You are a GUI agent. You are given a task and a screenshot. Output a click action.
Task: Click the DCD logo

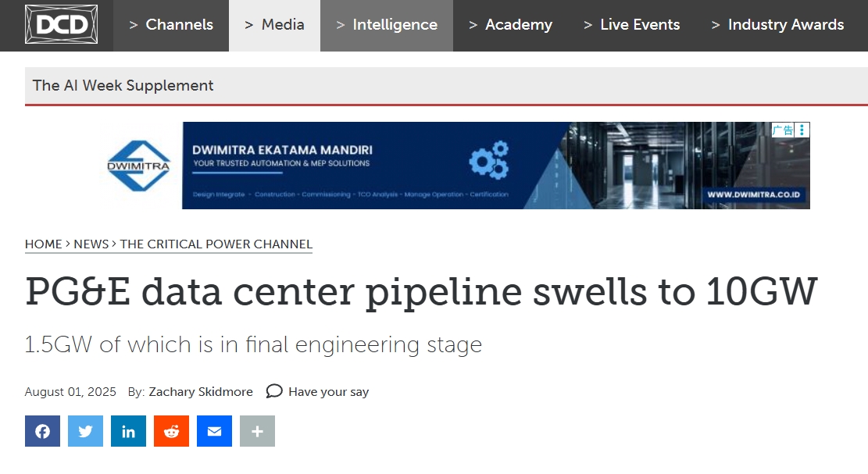(62, 24)
